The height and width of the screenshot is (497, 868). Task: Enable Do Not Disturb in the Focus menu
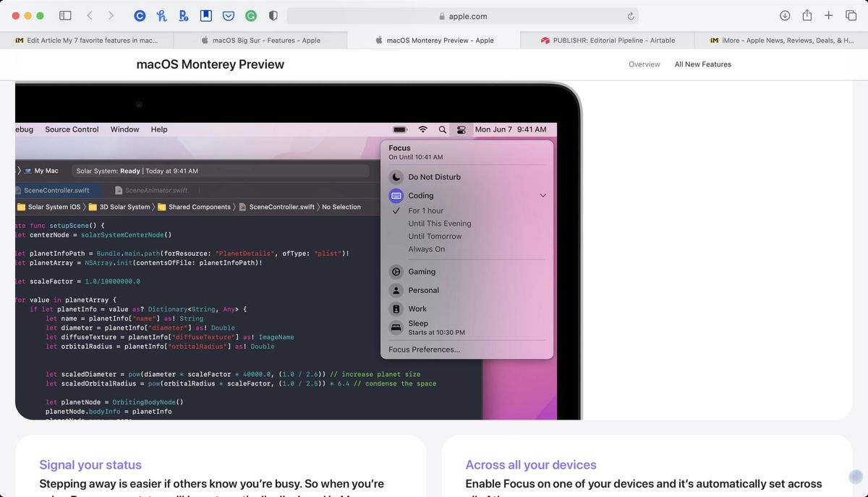434,177
